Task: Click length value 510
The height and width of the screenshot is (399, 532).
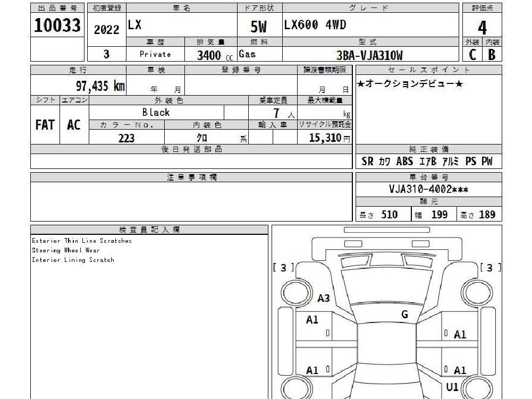Action: pyautogui.click(x=389, y=215)
